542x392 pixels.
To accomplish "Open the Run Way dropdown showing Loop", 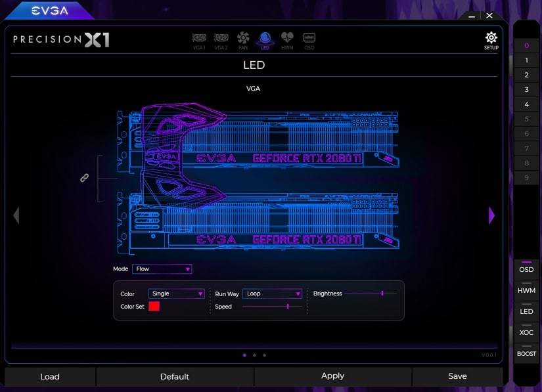I will tap(272, 294).
